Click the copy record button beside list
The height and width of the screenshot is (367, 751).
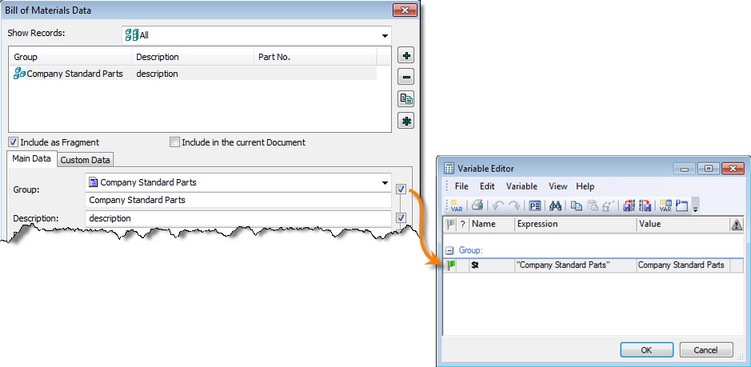[x=406, y=99]
